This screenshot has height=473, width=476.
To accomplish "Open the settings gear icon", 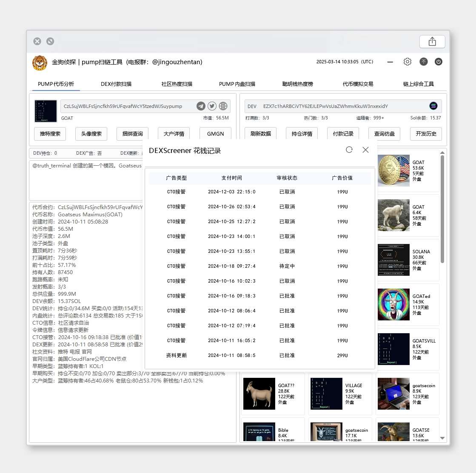I will 408,62.
